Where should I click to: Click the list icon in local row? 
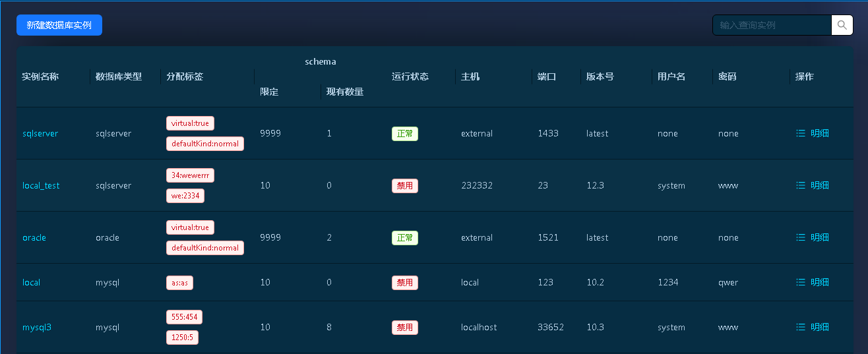click(x=801, y=282)
